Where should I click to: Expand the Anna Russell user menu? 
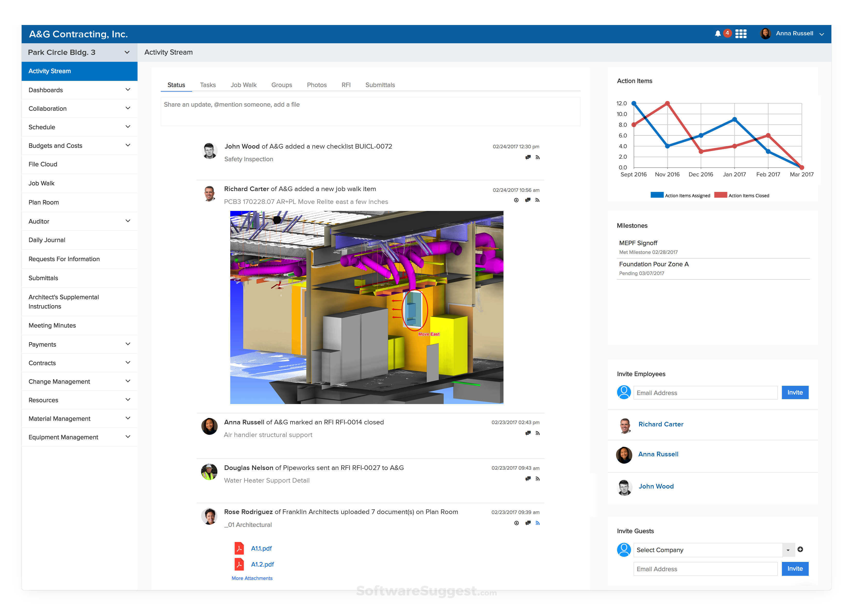pos(822,34)
